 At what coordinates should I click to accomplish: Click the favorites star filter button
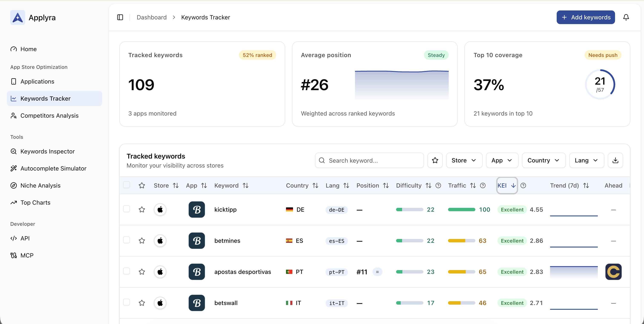tap(435, 160)
